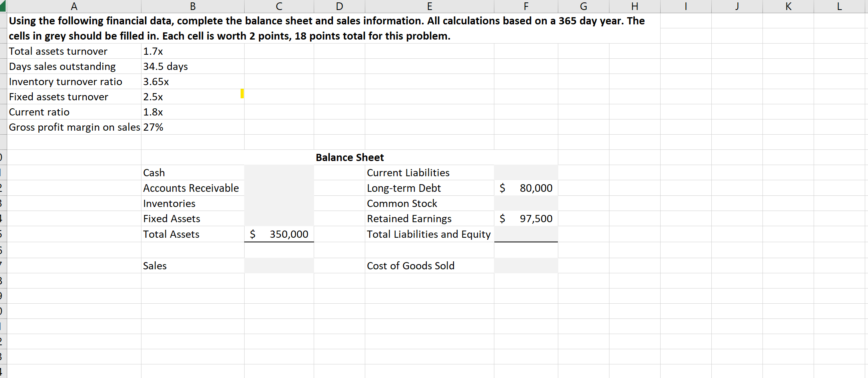Click the 'Cost of Goods Sold' label
This screenshot has height=378, width=868.
[410, 266]
